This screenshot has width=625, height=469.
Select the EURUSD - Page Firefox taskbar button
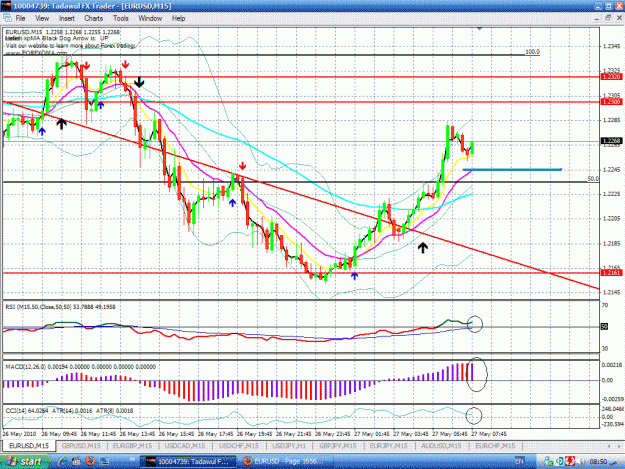286,461
